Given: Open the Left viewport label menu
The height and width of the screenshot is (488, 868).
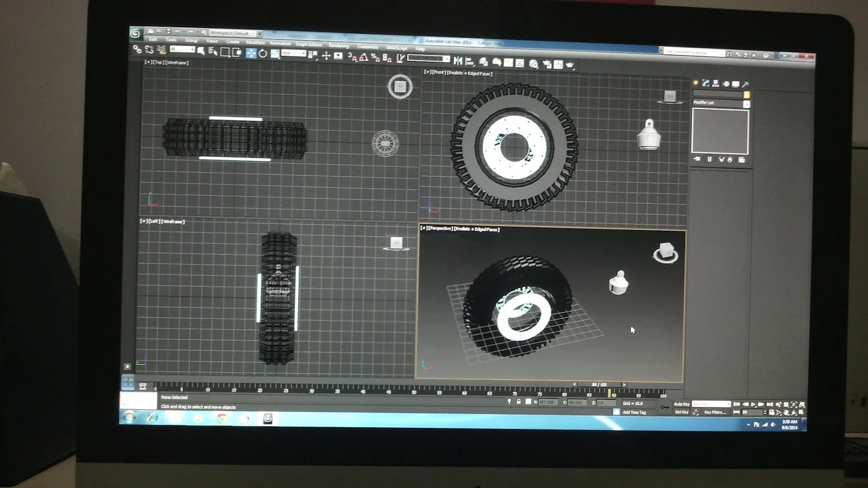Looking at the screenshot, I should (x=154, y=221).
